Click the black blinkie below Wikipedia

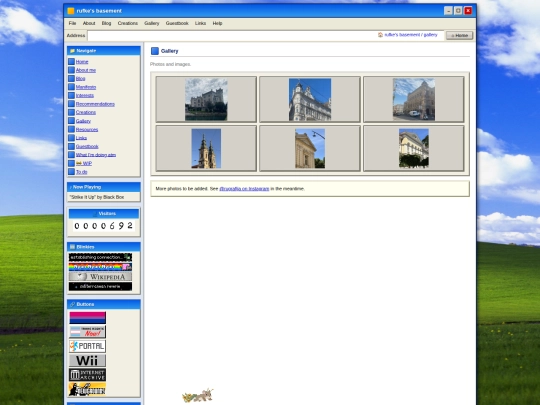(100, 287)
